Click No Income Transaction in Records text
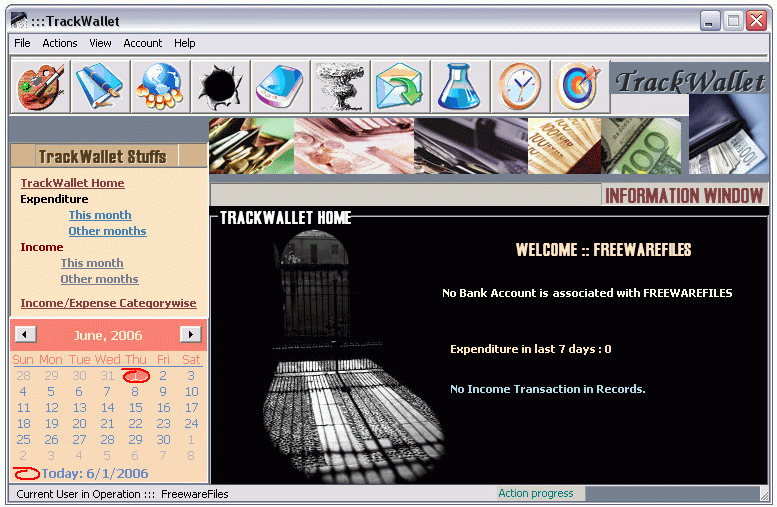Screen dimensions: 777x507 pos(548,389)
